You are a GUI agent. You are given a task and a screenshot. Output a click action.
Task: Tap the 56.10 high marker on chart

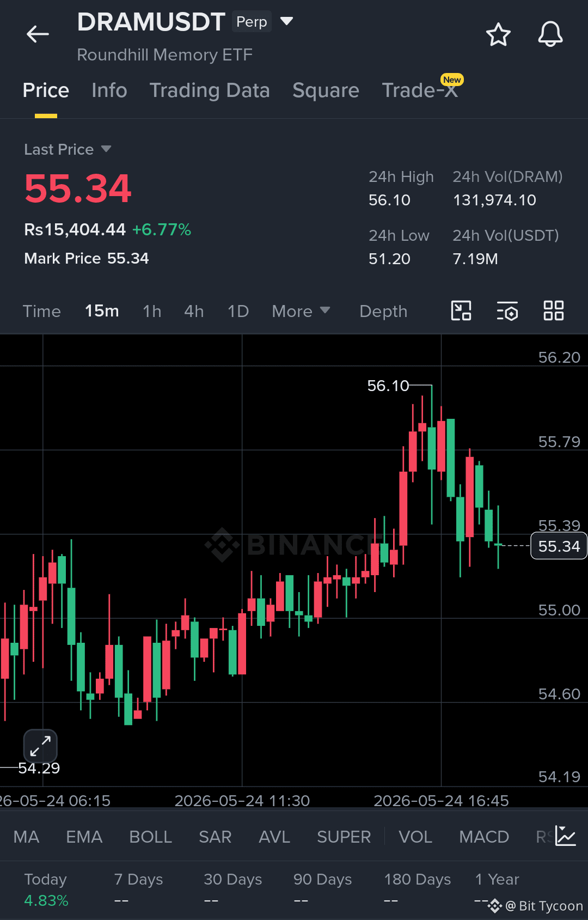pos(388,386)
